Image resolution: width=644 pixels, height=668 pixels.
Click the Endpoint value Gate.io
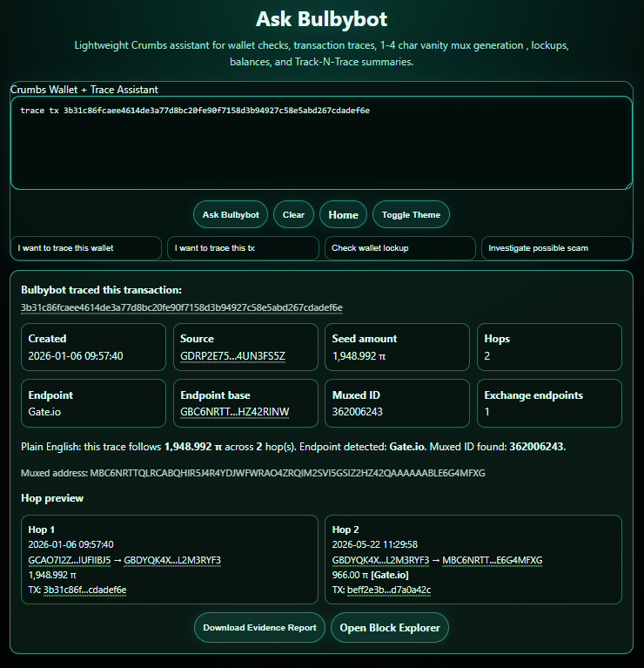44,412
